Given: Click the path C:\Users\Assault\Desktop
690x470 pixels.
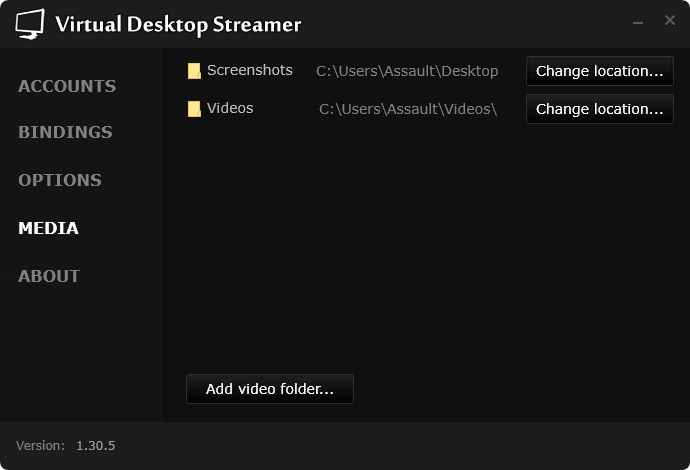Looking at the screenshot, I should tap(407, 71).
